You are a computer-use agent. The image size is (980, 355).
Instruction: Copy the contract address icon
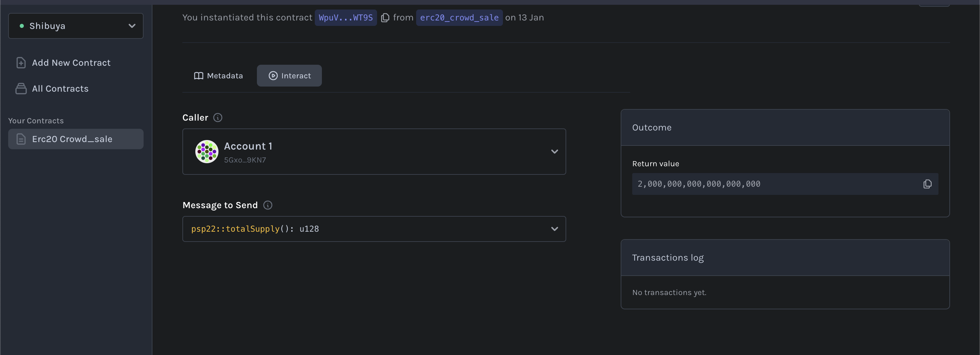(385, 18)
